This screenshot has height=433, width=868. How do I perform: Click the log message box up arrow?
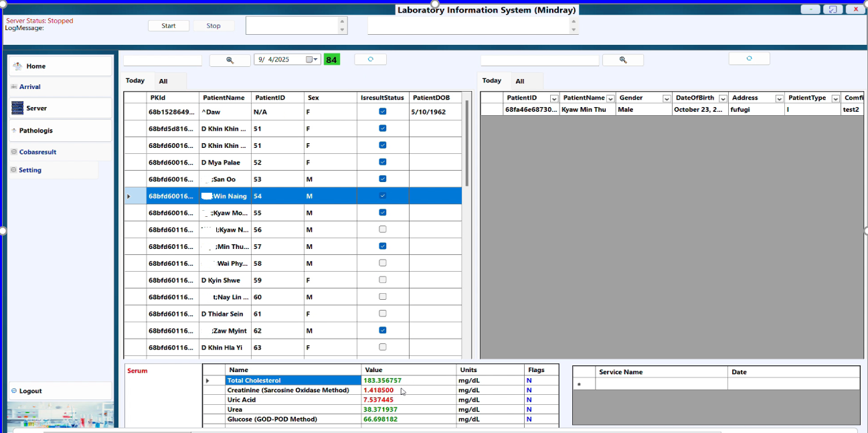click(x=343, y=21)
